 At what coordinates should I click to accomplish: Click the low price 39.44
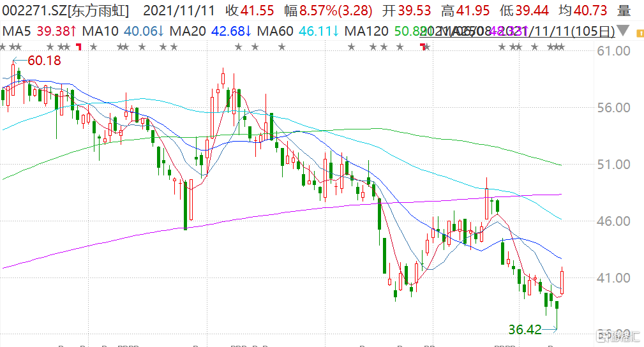(532, 11)
